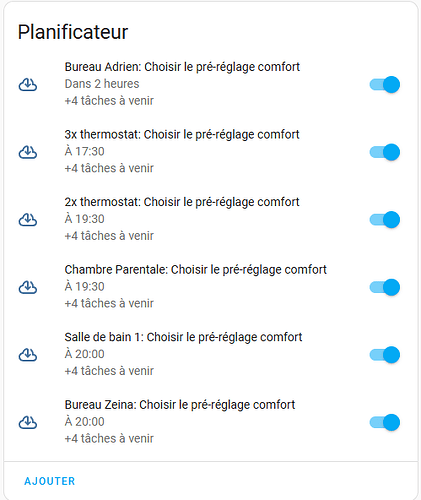This screenshot has height=500, width=421.
Task: Click the cloud icon beside Salle de bain 1
Action: [28, 355]
